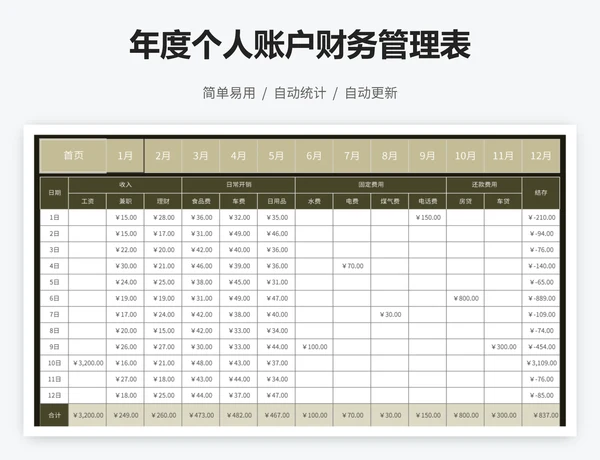Select the 3月 month tab
Image resolution: width=600 pixels, height=460 pixels.
tap(201, 156)
